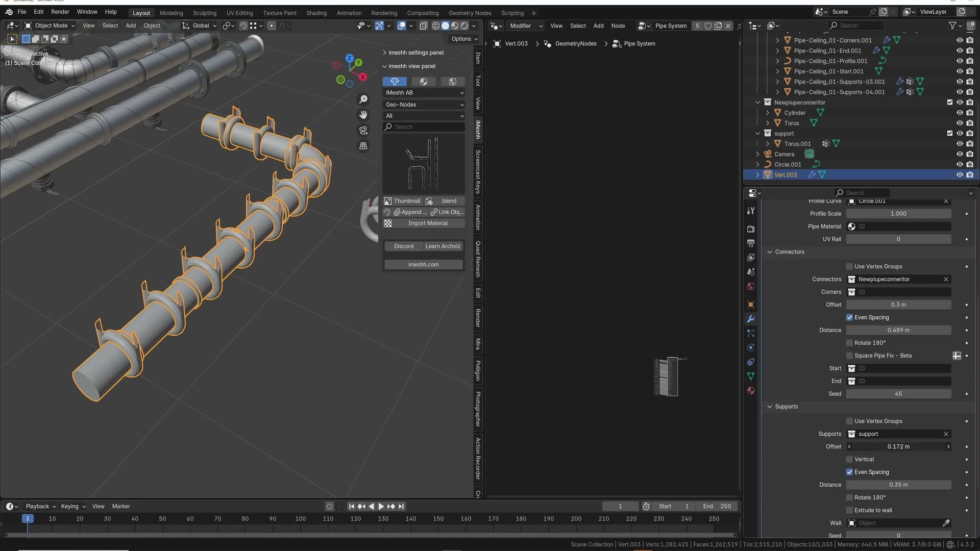Click the outliner Search field

(x=855, y=26)
